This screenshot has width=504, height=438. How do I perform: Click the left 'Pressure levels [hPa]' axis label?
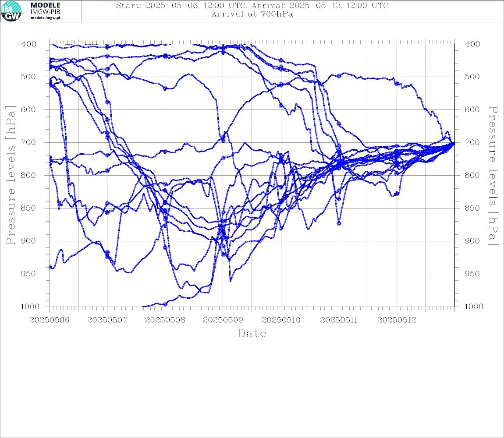11,175
